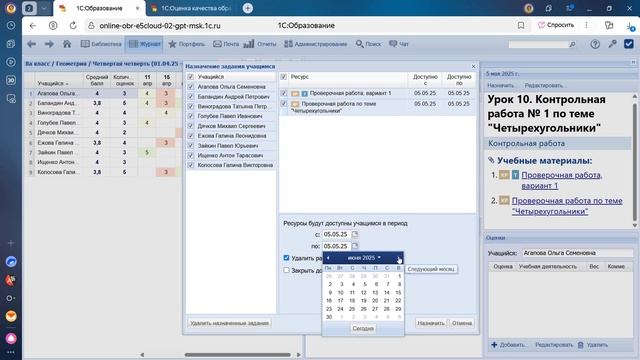640x360 pixels.
Task: Go to previous month in the calendar
Action: coord(328,258)
